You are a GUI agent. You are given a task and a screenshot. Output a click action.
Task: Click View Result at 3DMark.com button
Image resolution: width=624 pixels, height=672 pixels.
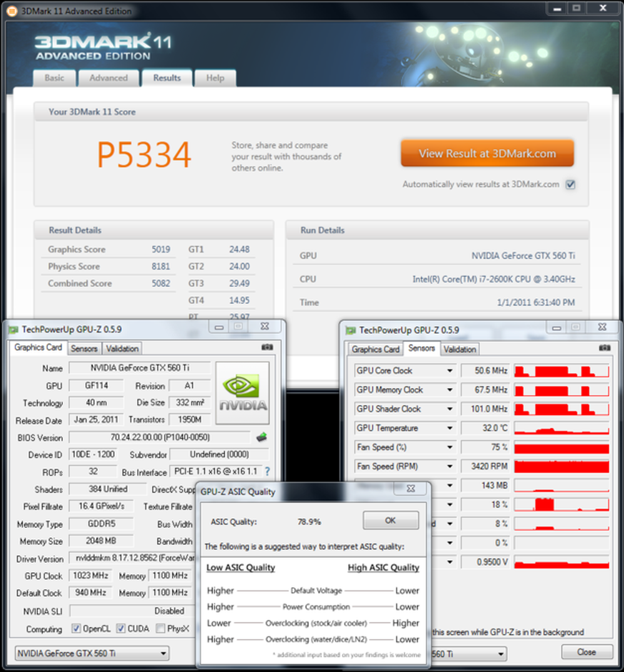point(487,153)
